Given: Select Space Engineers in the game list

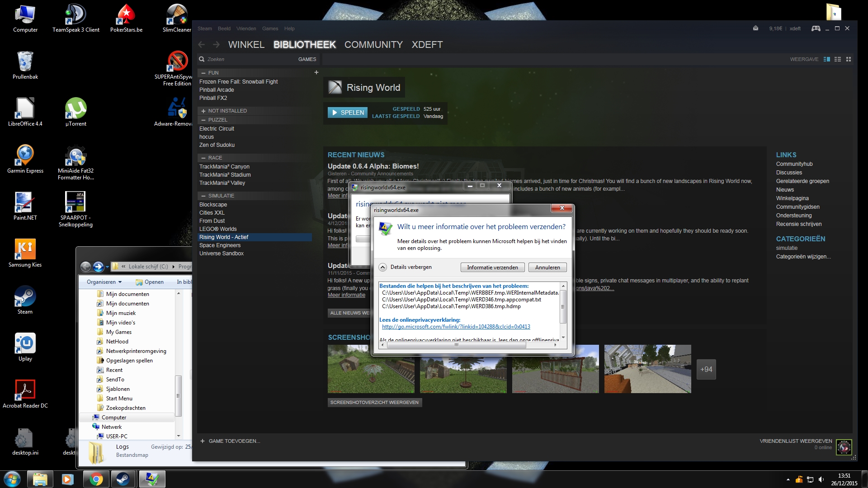Looking at the screenshot, I should 220,245.
